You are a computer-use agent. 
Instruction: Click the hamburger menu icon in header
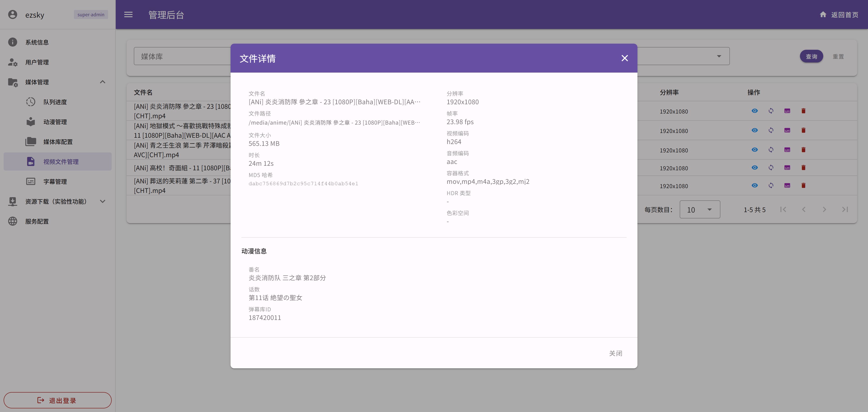(128, 14)
